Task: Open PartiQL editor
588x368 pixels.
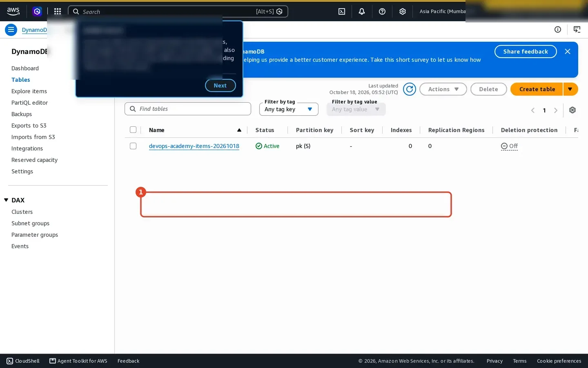Action: pos(29,103)
